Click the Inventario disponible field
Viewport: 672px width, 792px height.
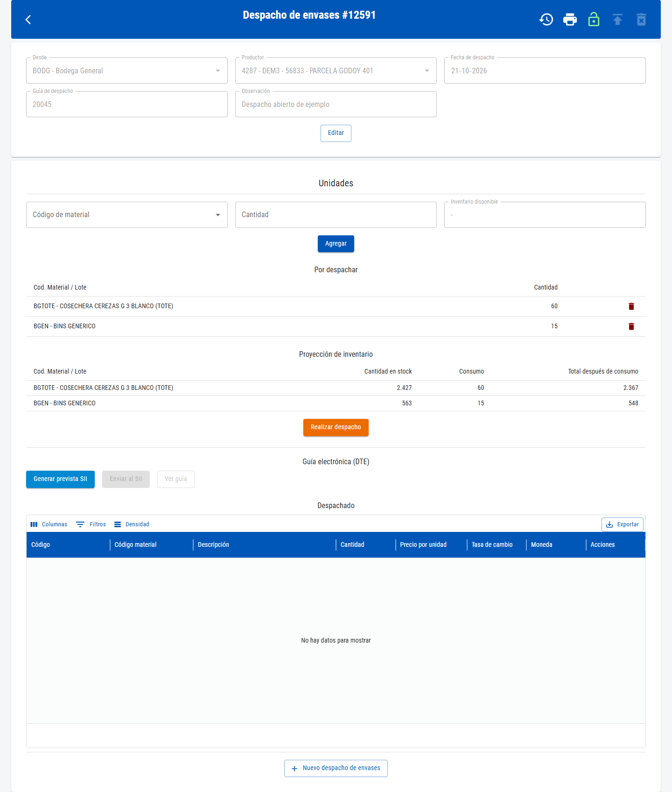click(545, 215)
